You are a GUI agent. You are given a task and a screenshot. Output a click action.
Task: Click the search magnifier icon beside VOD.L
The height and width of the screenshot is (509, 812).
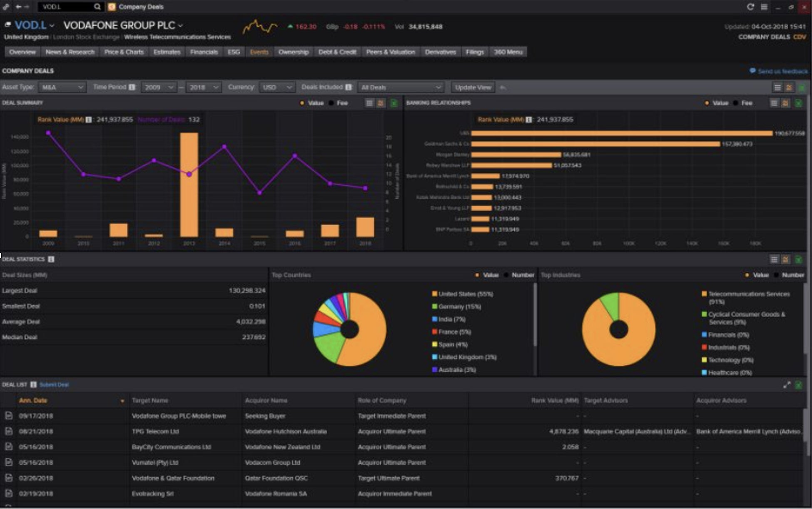tap(97, 7)
